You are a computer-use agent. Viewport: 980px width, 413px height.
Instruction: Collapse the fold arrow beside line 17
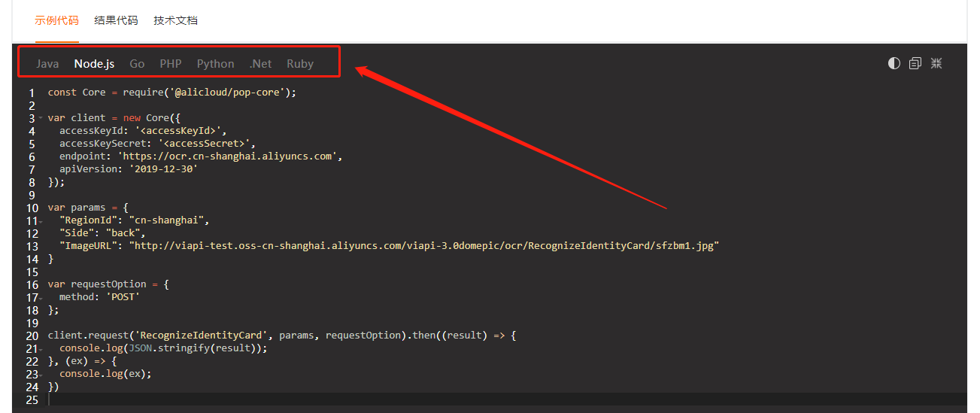tap(41, 298)
